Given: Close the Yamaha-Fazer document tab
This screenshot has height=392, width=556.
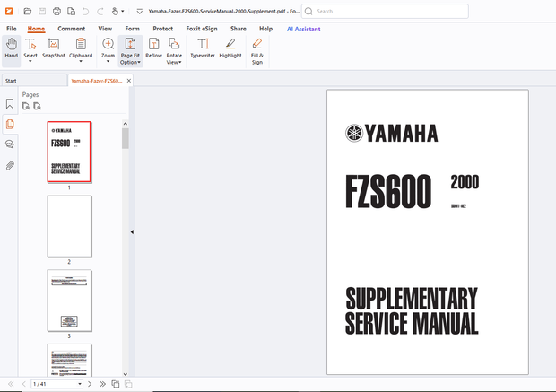Looking at the screenshot, I should coord(129,81).
